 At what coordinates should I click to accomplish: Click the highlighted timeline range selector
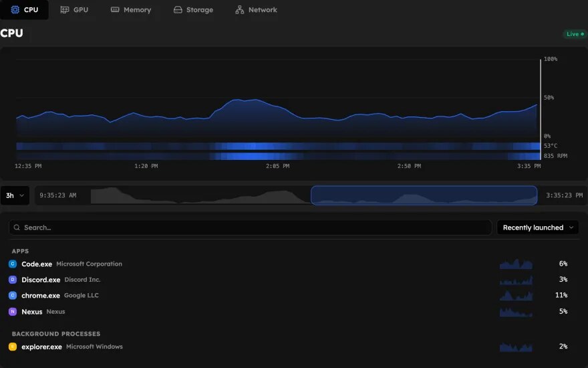[424, 195]
